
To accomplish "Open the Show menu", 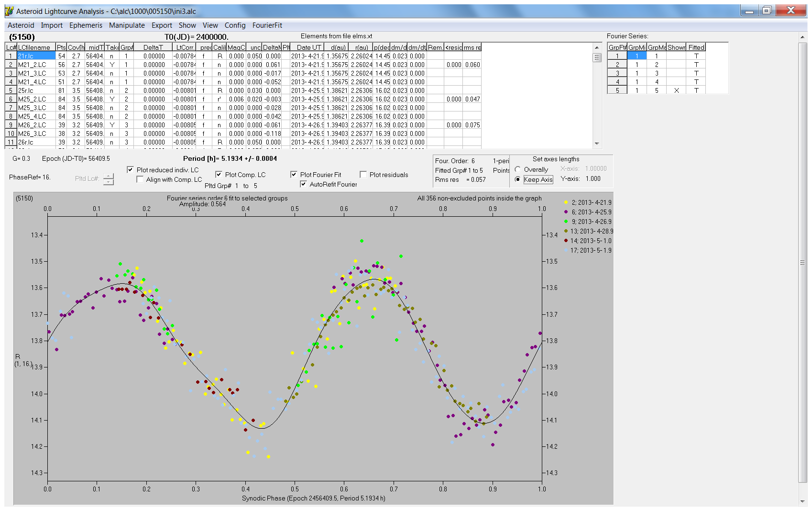I will coord(187,25).
